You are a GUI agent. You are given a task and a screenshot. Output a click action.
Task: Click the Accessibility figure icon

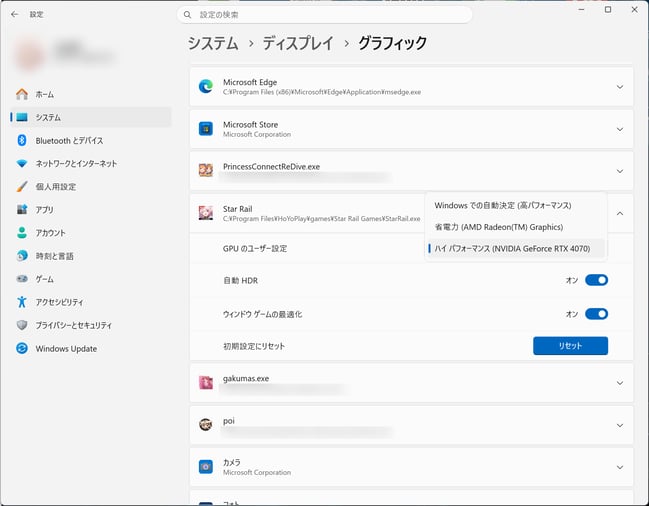point(22,302)
